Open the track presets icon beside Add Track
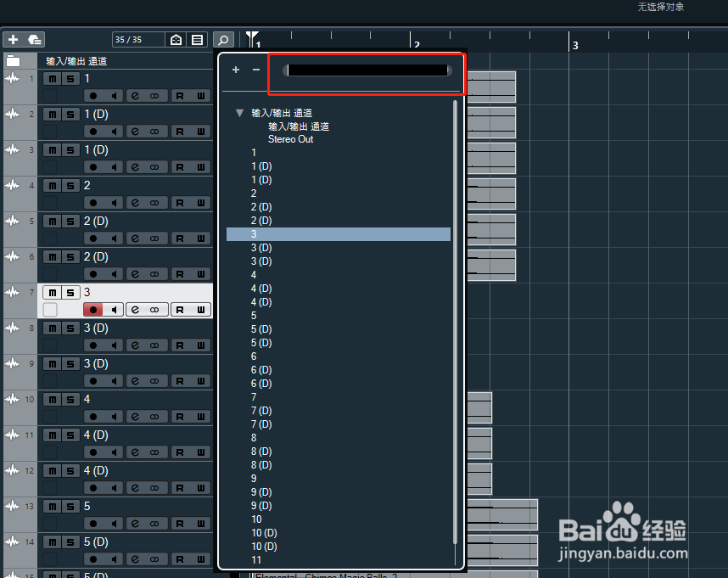The image size is (728, 578). (34, 39)
